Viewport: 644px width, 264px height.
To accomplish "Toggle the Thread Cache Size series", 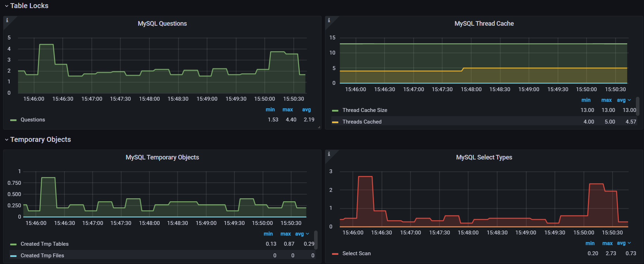I will (365, 110).
